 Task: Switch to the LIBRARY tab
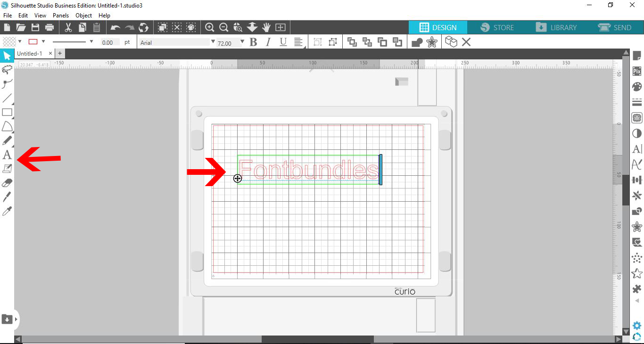[x=556, y=27]
